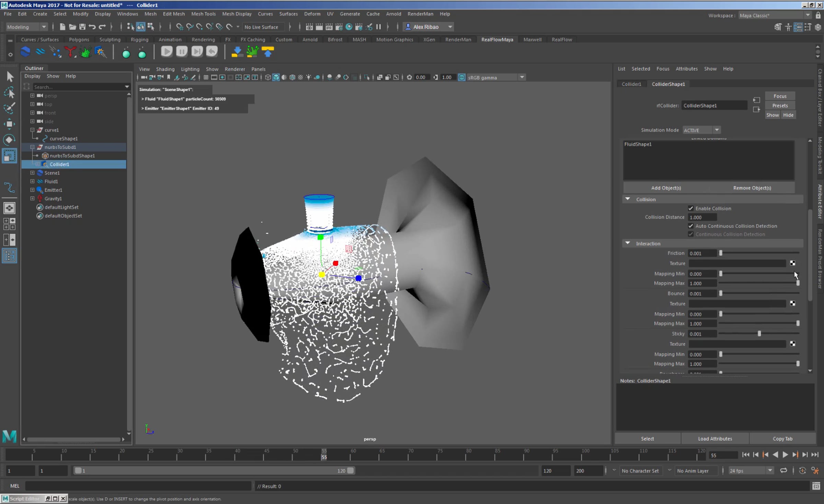Click the Friction texture checker icon
824x504 pixels.
tap(792, 263)
